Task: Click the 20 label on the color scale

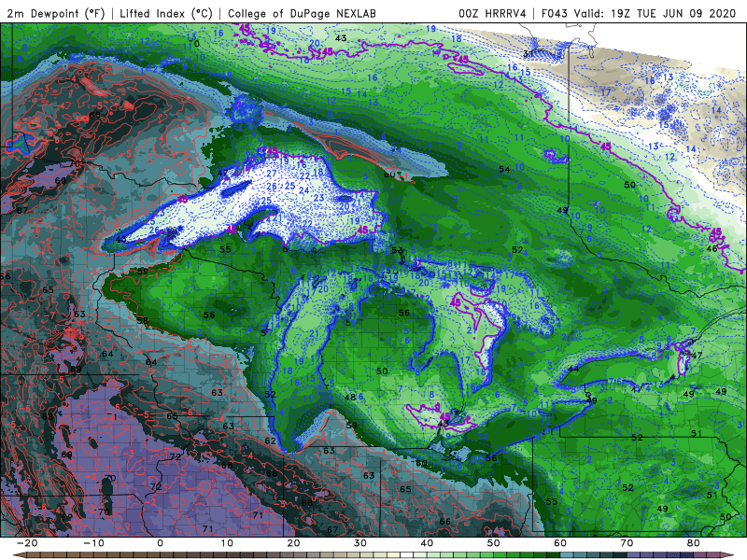Action: click(293, 543)
